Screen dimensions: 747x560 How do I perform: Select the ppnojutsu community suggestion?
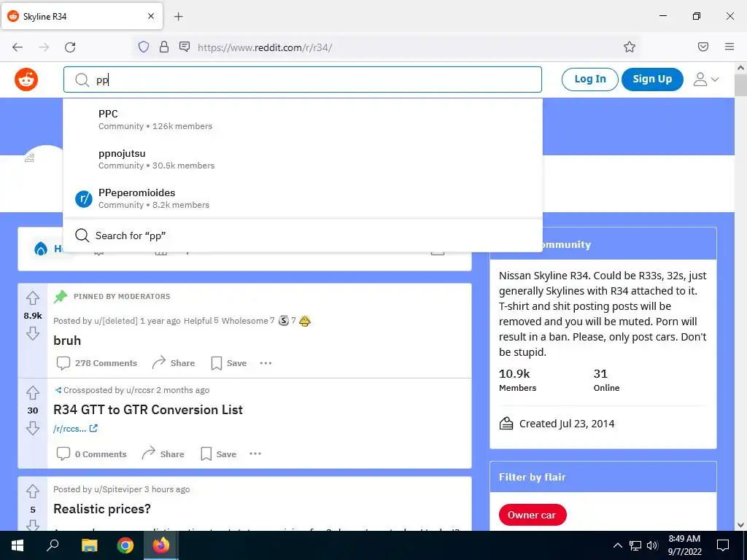pos(303,159)
